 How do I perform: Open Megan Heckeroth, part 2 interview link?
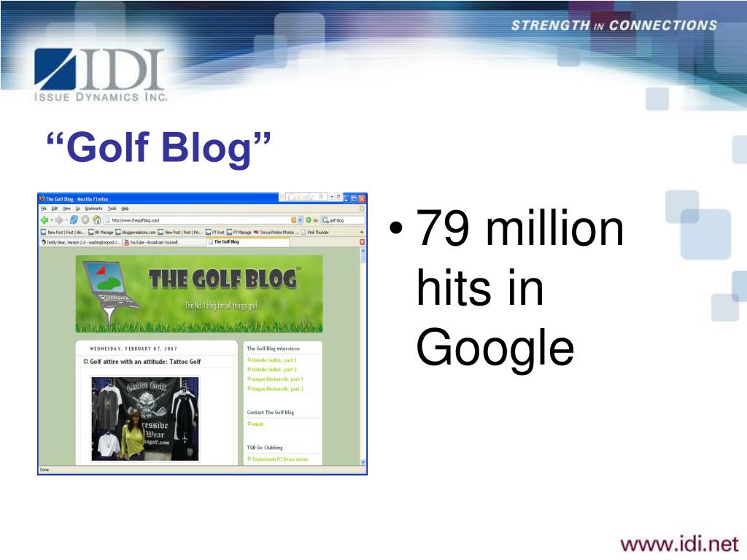click(277, 389)
